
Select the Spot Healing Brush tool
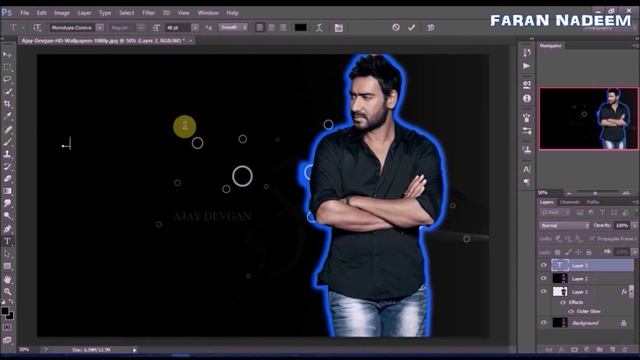7,129
